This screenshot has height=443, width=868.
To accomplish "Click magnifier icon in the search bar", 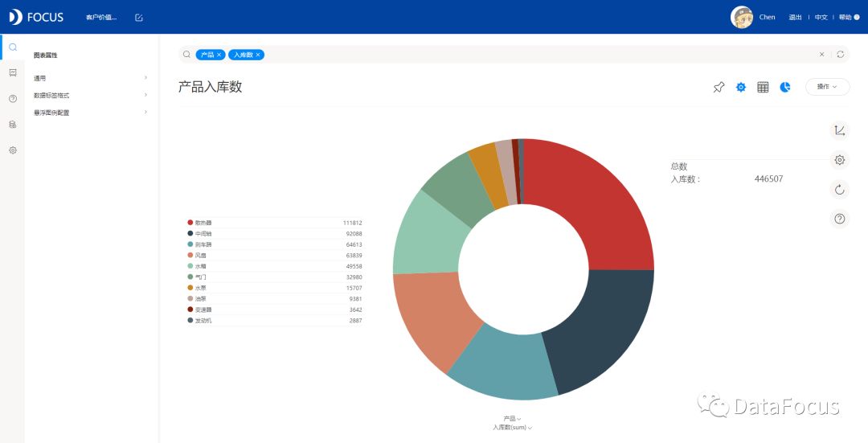I will point(187,54).
